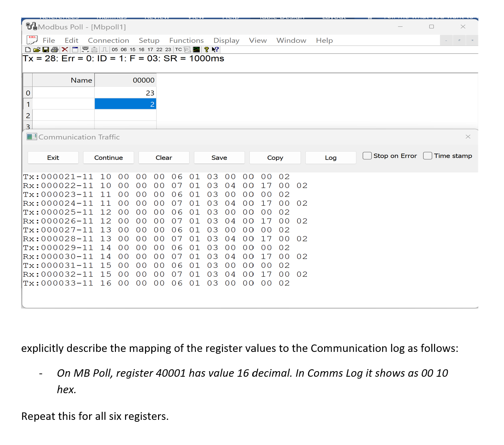Clear the communication traffic log
504x445 pixels.
[x=164, y=158]
